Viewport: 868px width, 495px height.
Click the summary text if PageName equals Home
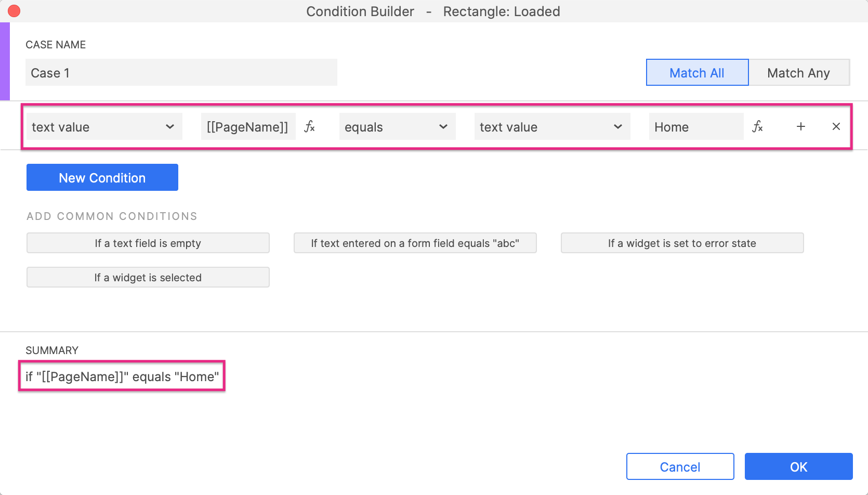(122, 376)
